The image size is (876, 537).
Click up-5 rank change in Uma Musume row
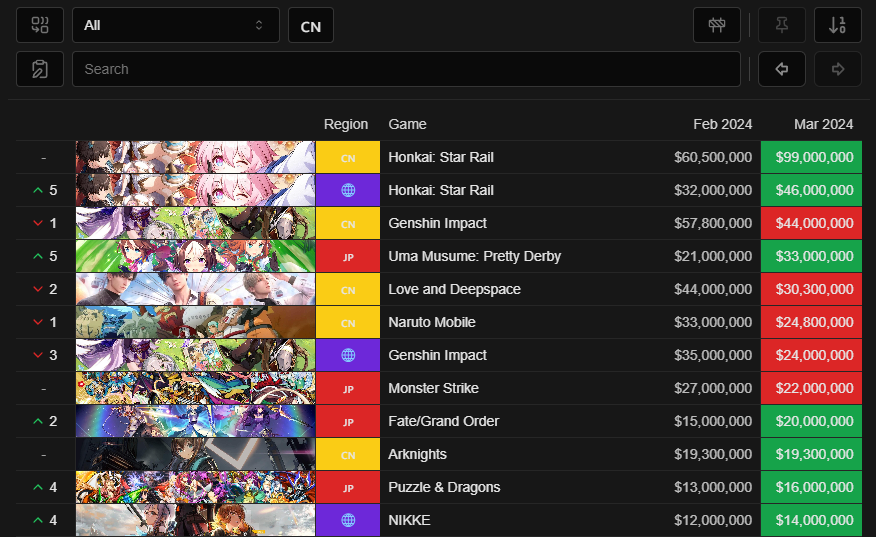point(45,256)
